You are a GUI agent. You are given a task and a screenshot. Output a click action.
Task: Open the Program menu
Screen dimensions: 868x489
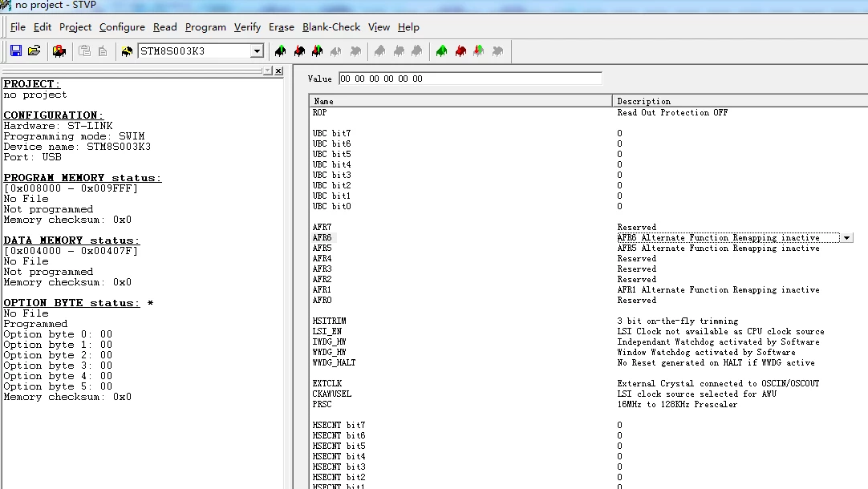tap(205, 27)
